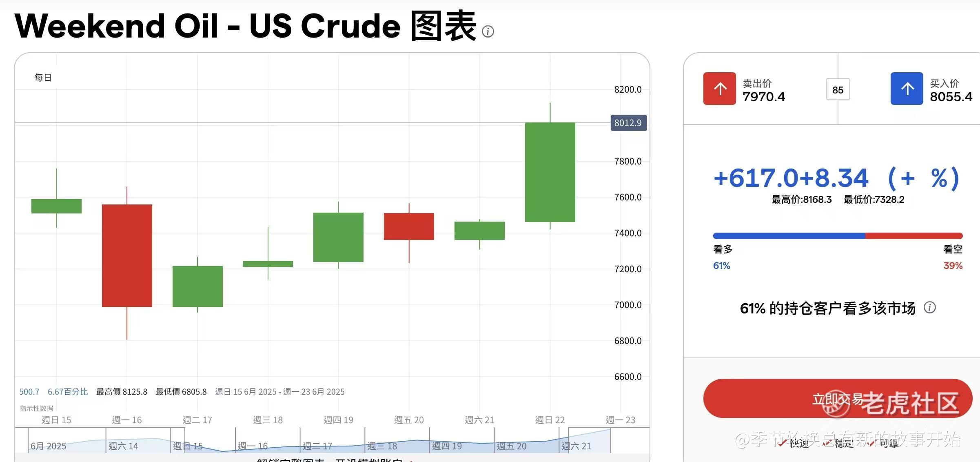Open the 每日 timeframe selector
The height and width of the screenshot is (462, 980).
point(43,78)
